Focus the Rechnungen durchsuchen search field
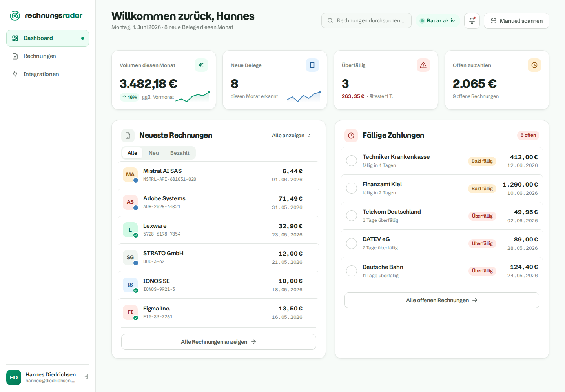565x392 pixels. (x=366, y=21)
